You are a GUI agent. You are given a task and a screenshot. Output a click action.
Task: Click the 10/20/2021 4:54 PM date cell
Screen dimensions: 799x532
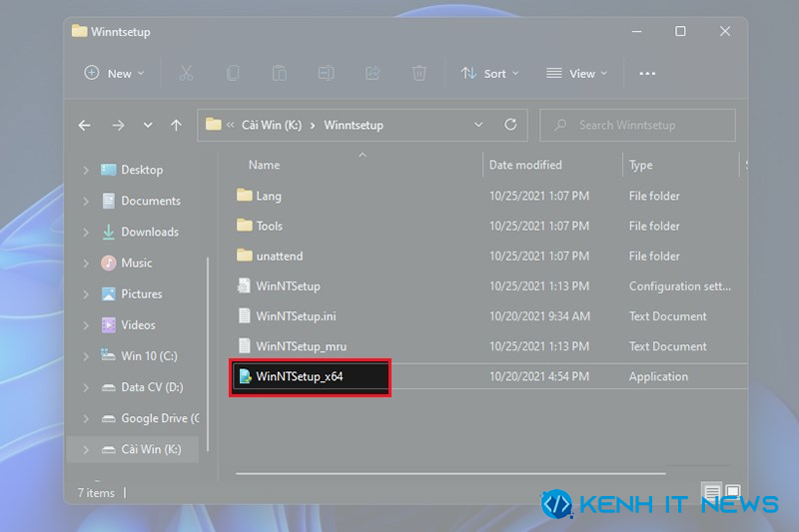539,376
